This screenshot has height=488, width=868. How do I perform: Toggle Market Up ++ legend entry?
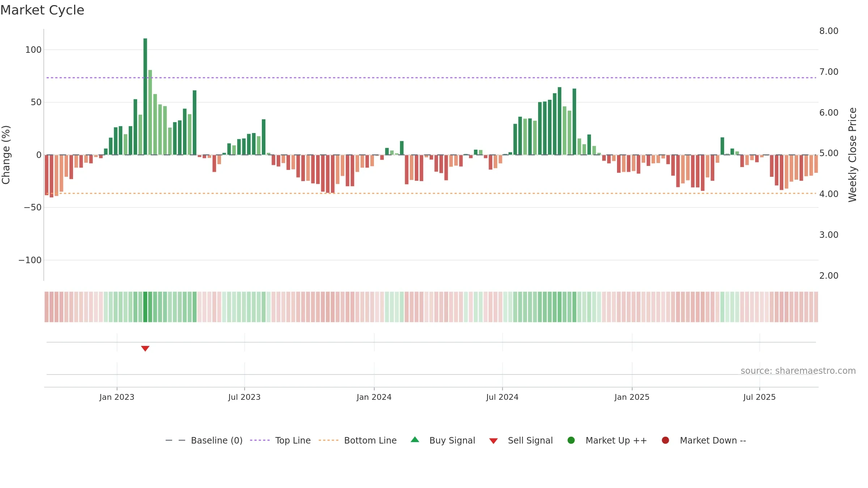(x=607, y=440)
